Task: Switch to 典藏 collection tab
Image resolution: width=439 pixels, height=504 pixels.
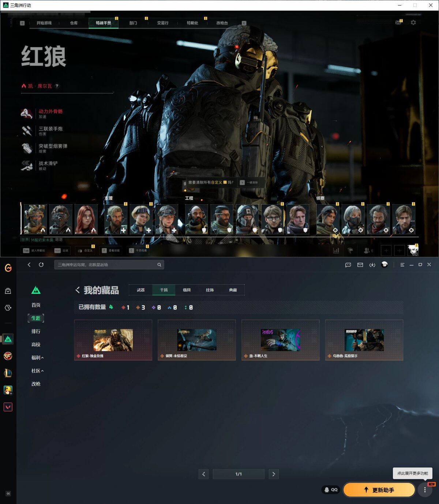Action: pyautogui.click(x=233, y=290)
